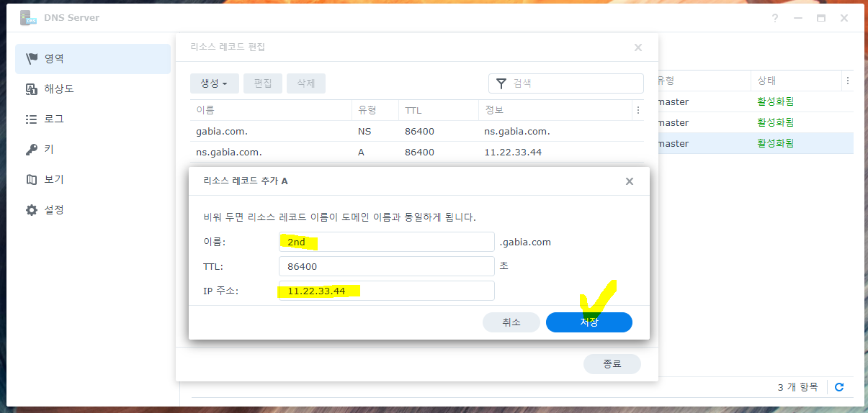
Task: Close the 리소스 레코드 추가 A dialog
Action: tap(630, 181)
